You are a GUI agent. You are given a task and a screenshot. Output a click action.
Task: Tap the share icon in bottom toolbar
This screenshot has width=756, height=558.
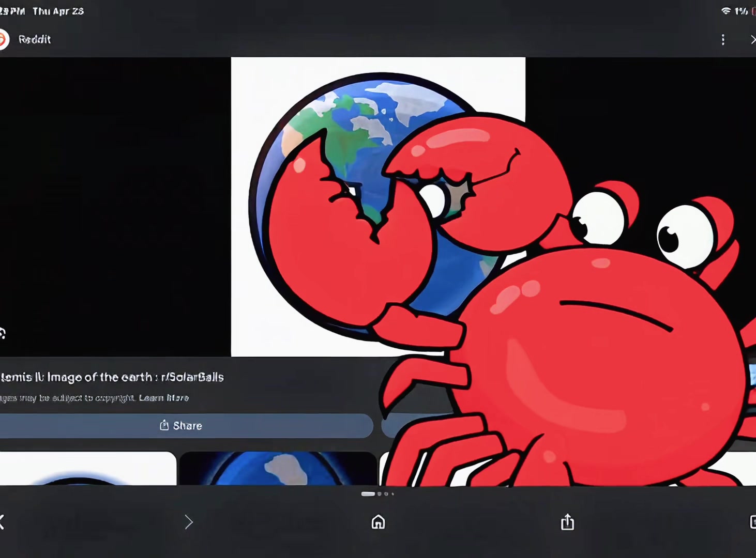click(x=567, y=522)
